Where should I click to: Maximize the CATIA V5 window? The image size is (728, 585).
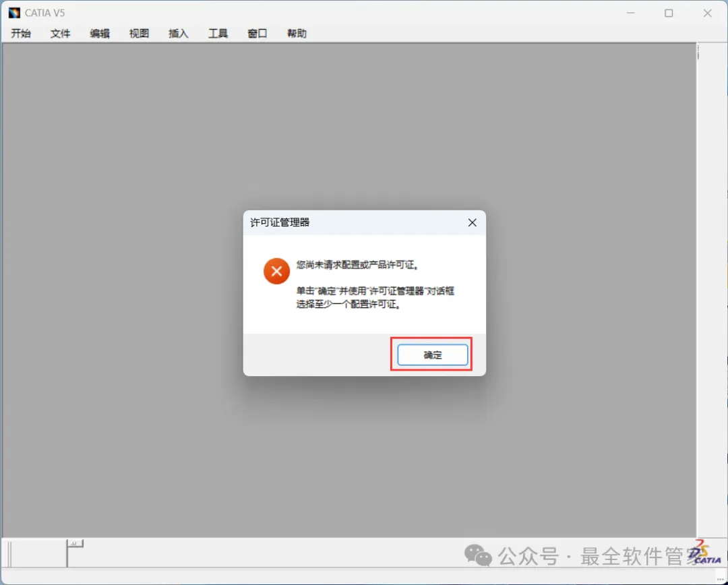pos(669,13)
